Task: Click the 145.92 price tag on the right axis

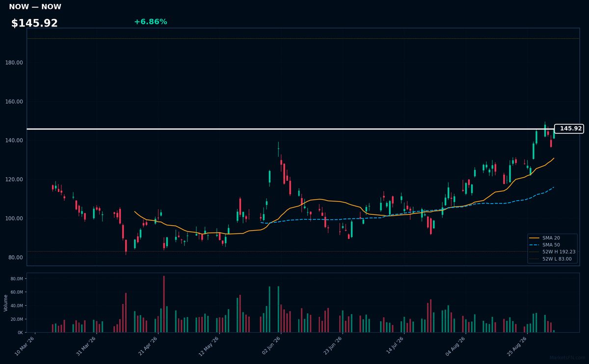Action: click(x=569, y=129)
